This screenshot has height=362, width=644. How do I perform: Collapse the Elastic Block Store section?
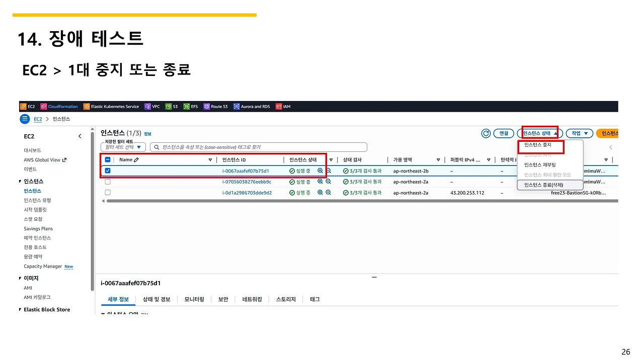pyautogui.click(x=20, y=310)
